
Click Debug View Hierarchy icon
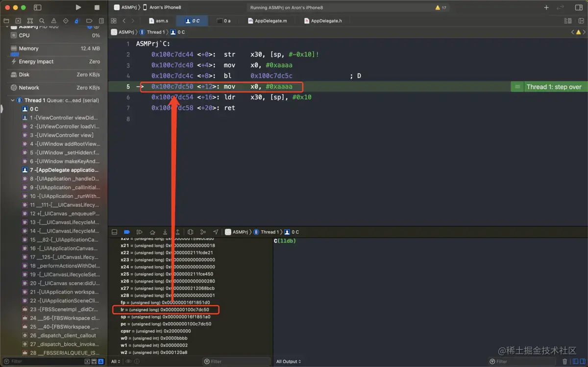pyautogui.click(x=190, y=232)
